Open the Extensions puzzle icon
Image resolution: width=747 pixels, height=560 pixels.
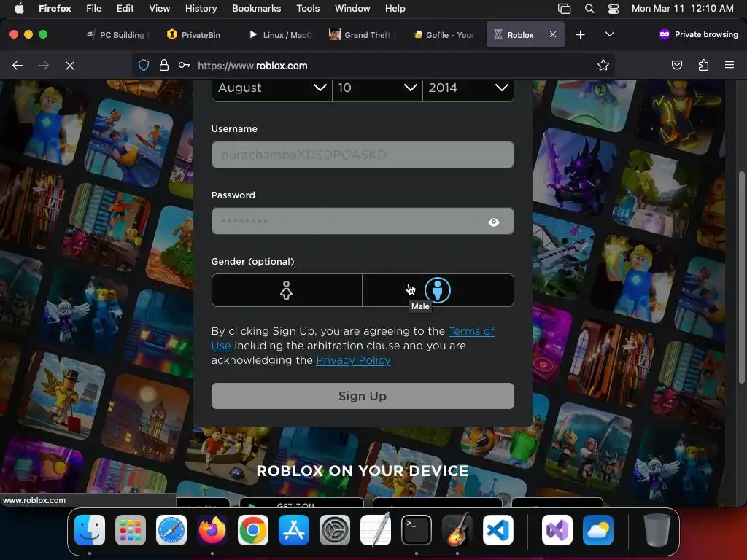[703, 65]
